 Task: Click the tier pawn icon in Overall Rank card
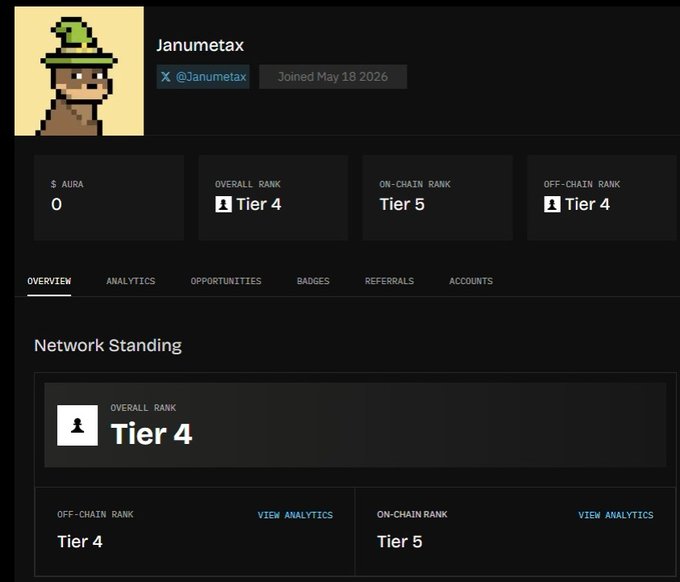tap(223, 204)
